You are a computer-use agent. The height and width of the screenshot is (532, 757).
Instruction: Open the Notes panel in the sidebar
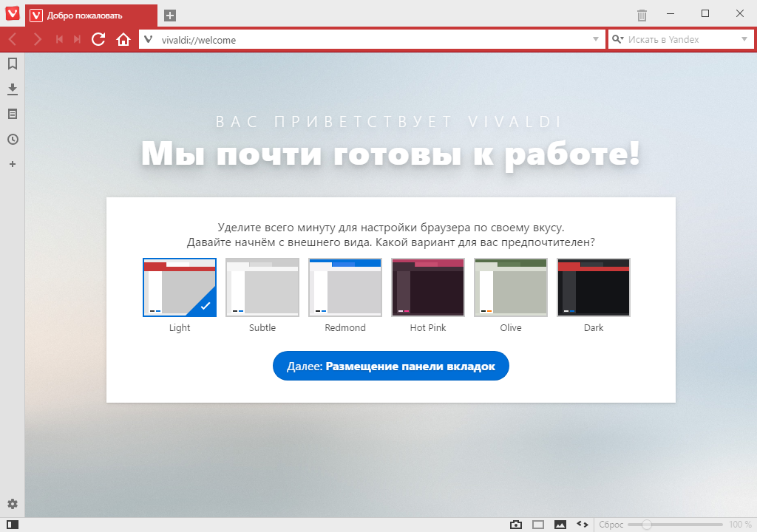(12, 114)
